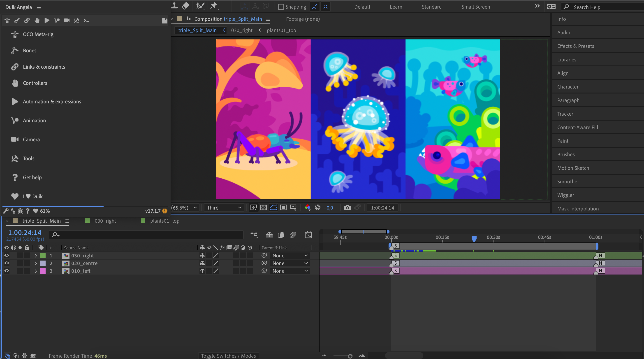
Task: Hide the 030_right layer
Action: pos(7,255)
